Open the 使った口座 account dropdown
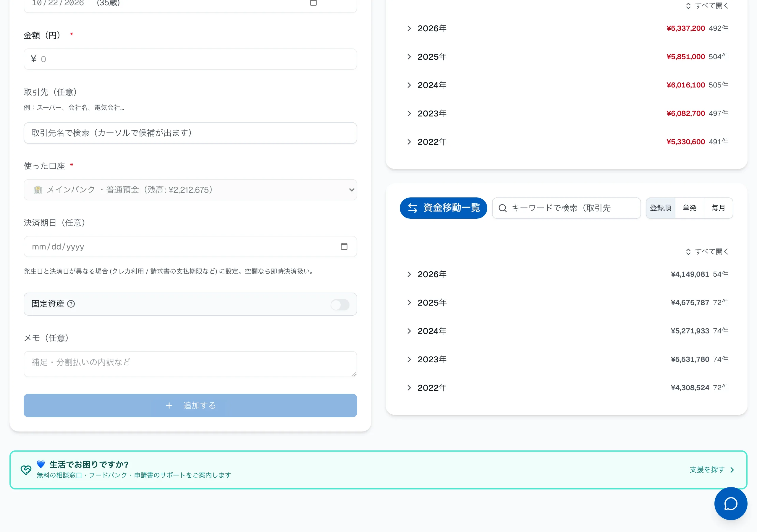The image size is (757, 532). click(x=190, y=189)
